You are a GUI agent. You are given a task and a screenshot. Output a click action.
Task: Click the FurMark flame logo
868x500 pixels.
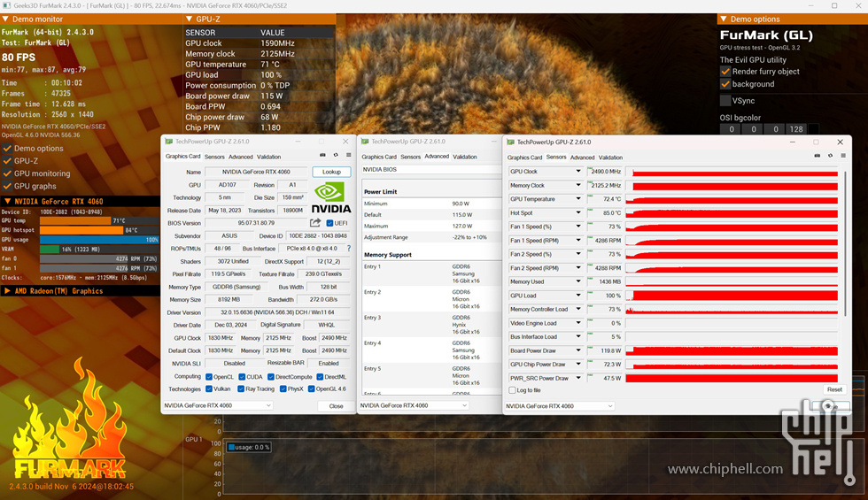tap(70, 419)
